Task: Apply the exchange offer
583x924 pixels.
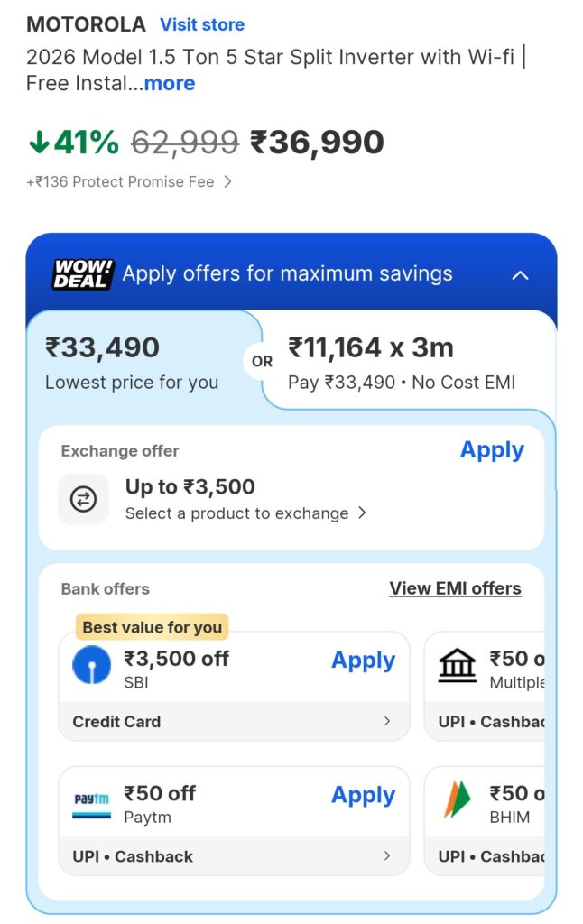Action: pos(492,450)
